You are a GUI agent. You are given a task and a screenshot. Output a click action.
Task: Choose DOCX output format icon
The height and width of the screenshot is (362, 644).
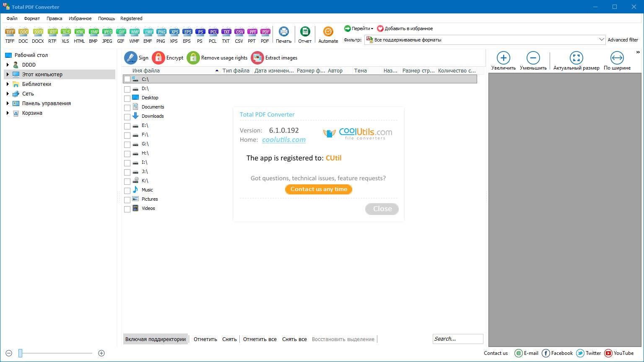38,35
